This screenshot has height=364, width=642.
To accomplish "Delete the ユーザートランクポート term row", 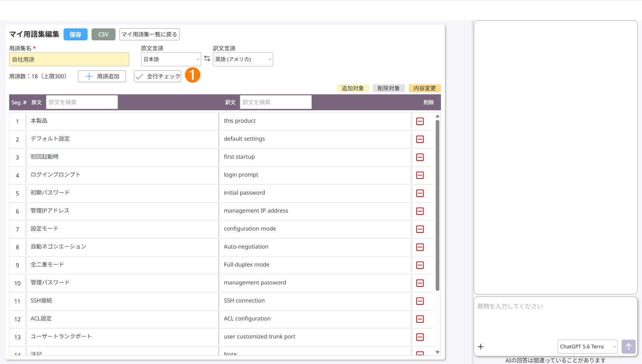I will click(x=420, y=337).
